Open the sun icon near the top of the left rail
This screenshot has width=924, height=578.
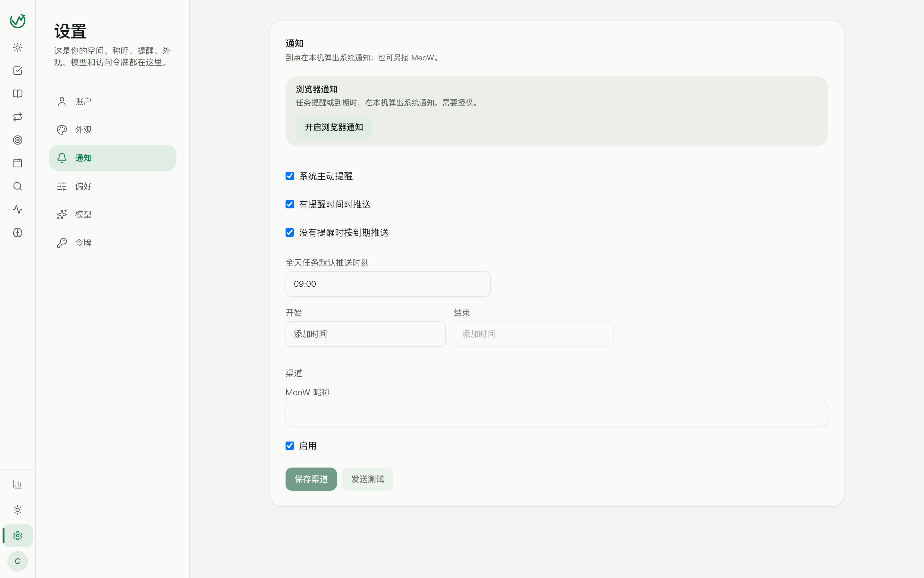point(18,48)
